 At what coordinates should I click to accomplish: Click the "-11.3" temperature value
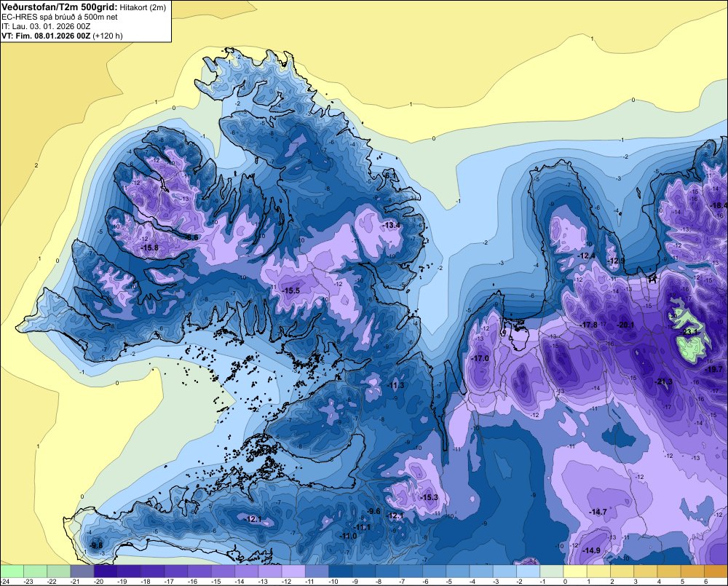coord(396,385)
